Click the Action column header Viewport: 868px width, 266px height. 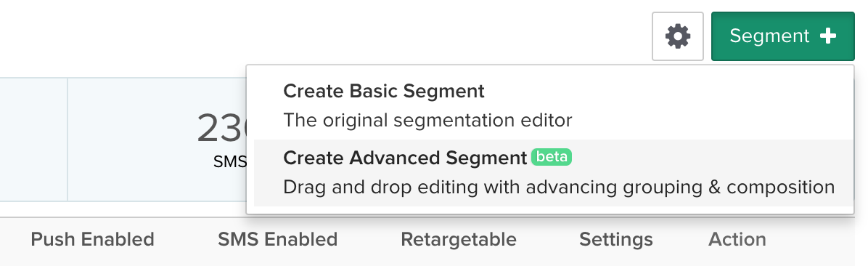pyautogui.click(x=737, y=239)
